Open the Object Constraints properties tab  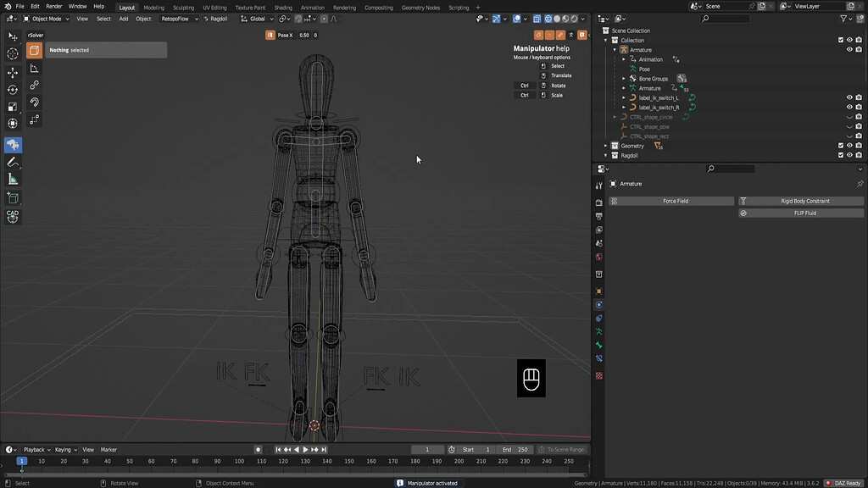point(599,319)
